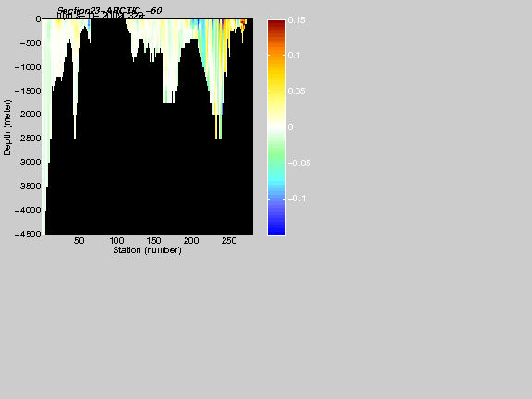
Task: Click the colorbar tick label -0.05
Action: (x=299, y=163)
